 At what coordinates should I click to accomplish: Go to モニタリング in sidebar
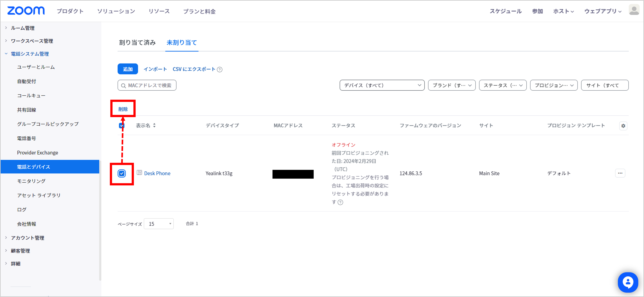coord(31,181)
